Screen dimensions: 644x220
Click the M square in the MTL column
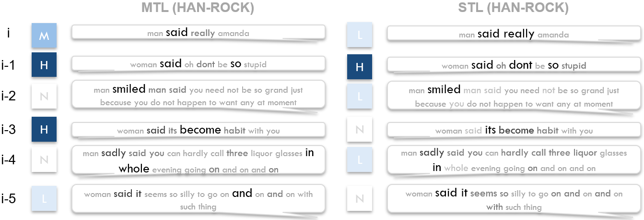pyautogui.click(x=44, y=35)
